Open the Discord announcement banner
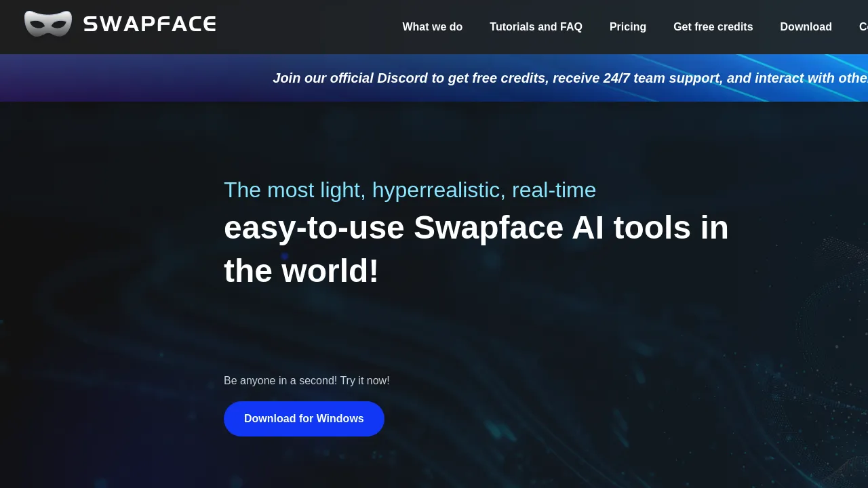The width and height of the screenshot is (868, 488). 570,78
